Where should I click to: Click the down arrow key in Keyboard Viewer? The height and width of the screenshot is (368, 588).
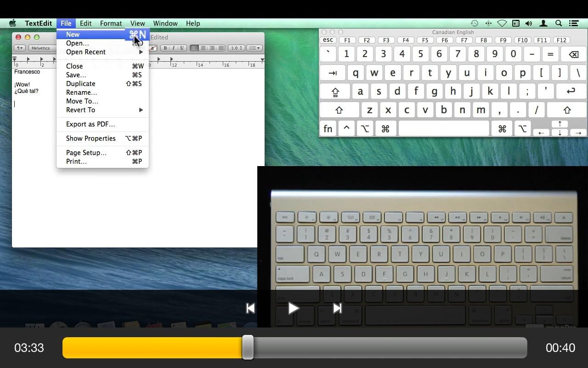560,132
